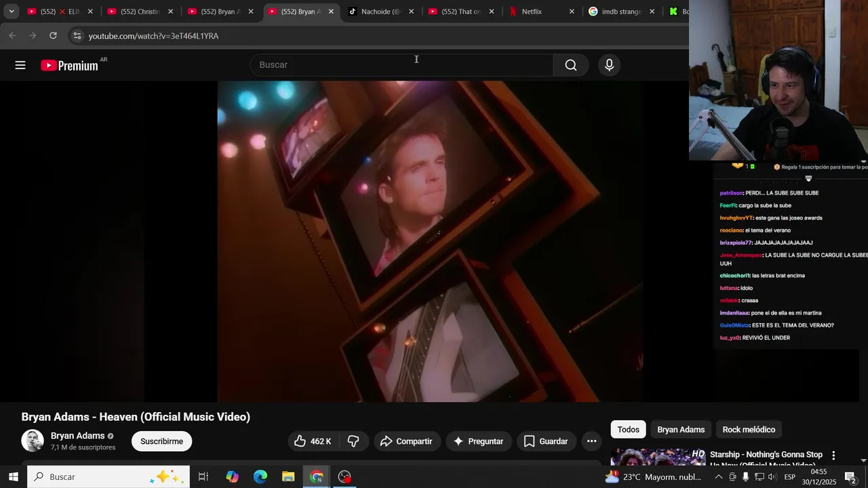Viewport: 868px width, 488px height.
Task: Open options menu for Starship video suggestion
Action: point(833,455)
